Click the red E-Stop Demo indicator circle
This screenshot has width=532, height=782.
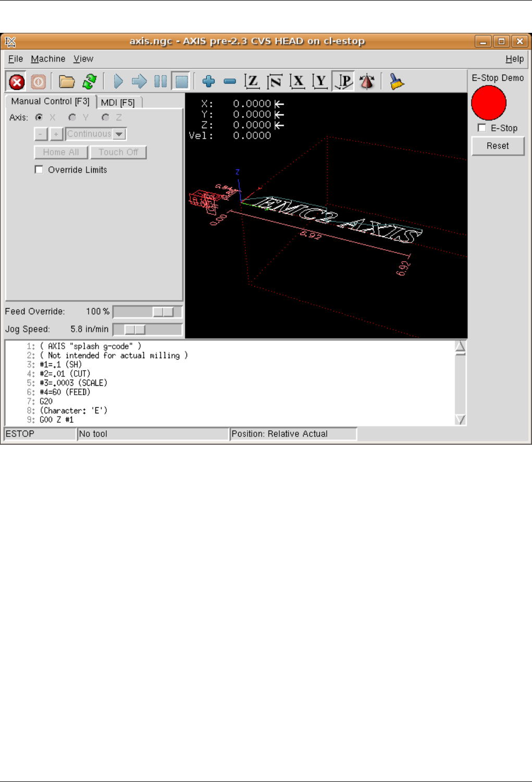click(489, 103)
